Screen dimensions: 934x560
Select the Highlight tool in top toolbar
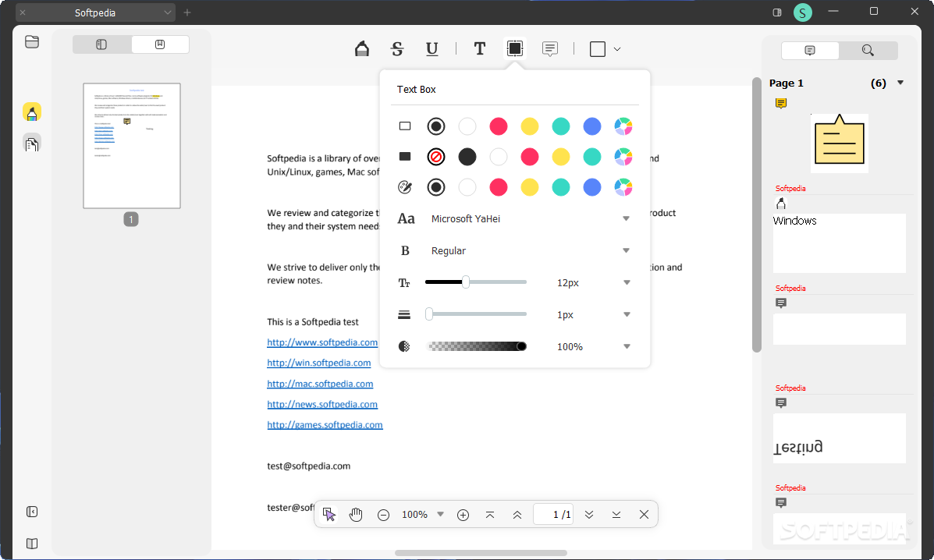pyautogui.click(x=361, y=49)
